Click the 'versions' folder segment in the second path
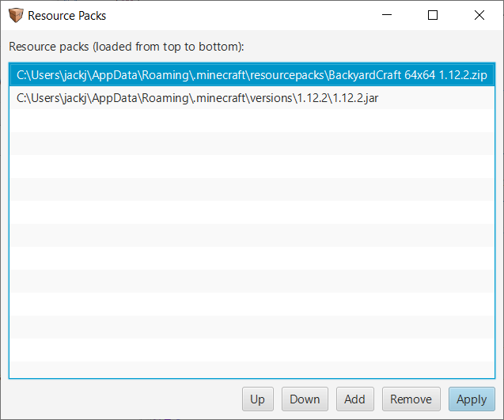The height and width of the screenshot is (420, 504). point(271,98)
